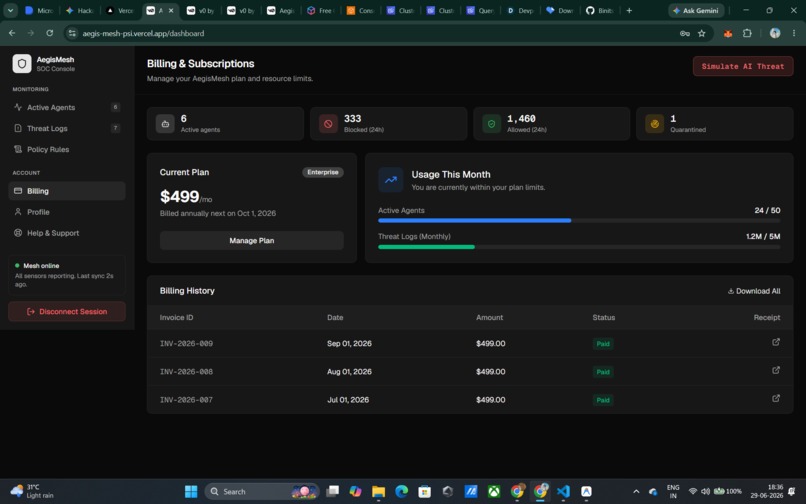The image size is (806, 504).
Task: Click the Active Agents usage progress bar
Action: pos(579,221)
